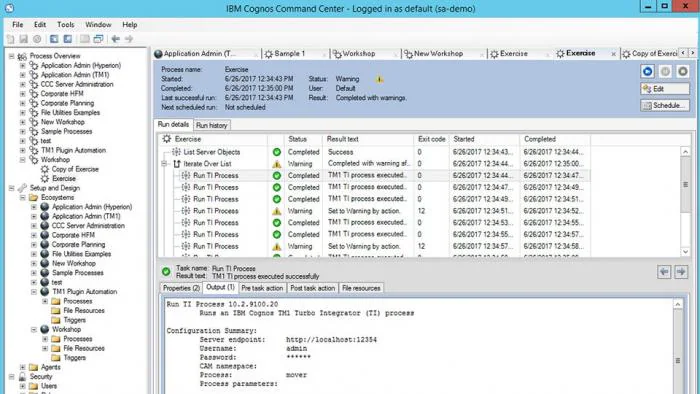Screen dimensions: 700x394
Task: Expand the CCC Server Administration process node
Action: [x=22, y=84]
